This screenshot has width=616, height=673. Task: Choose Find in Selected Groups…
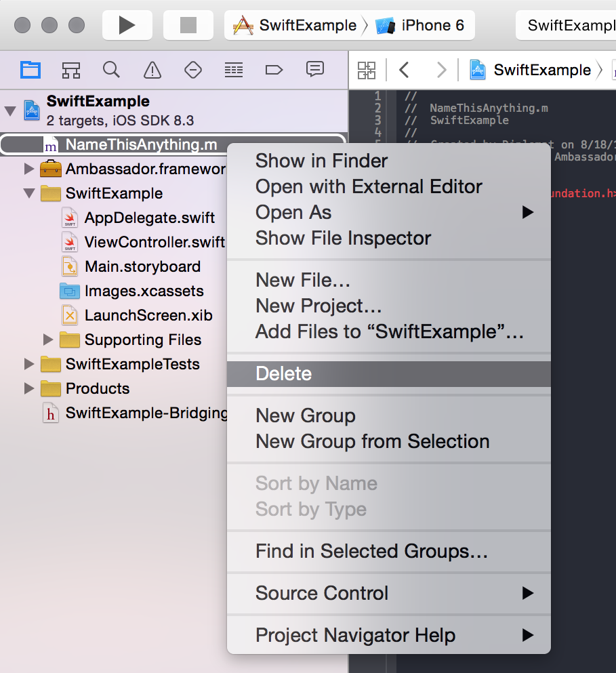(389, 552)
